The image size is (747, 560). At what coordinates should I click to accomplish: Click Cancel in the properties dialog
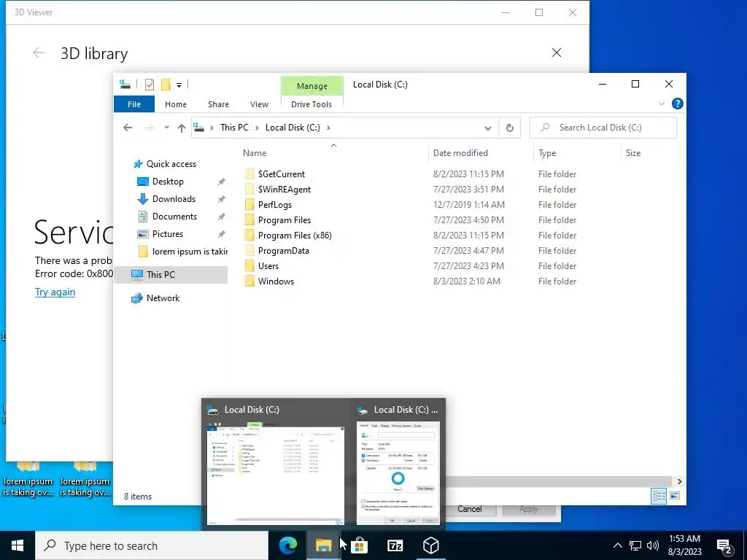pos(470,509)
